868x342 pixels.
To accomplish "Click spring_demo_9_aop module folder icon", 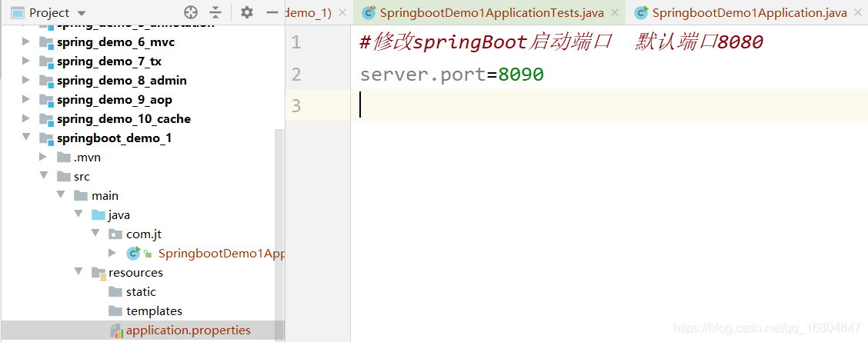I will pos(46,100).
